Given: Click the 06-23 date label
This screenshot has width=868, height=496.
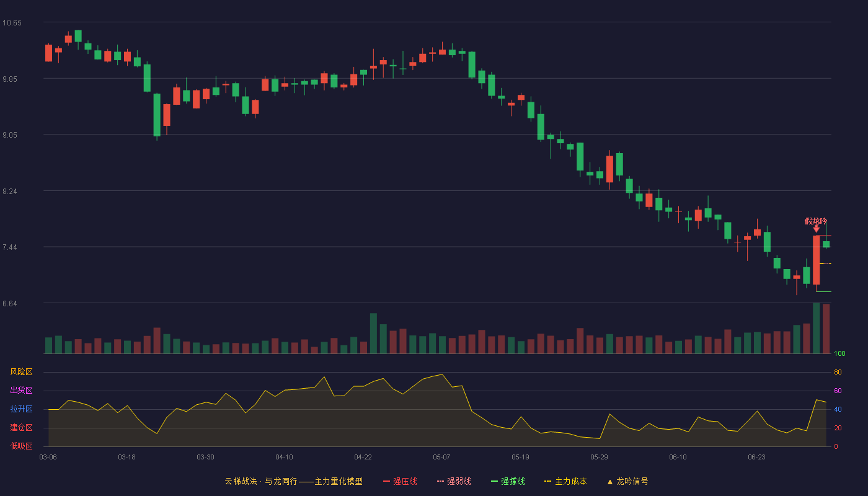Looking at the screenshot, I should tap(756, 457).
